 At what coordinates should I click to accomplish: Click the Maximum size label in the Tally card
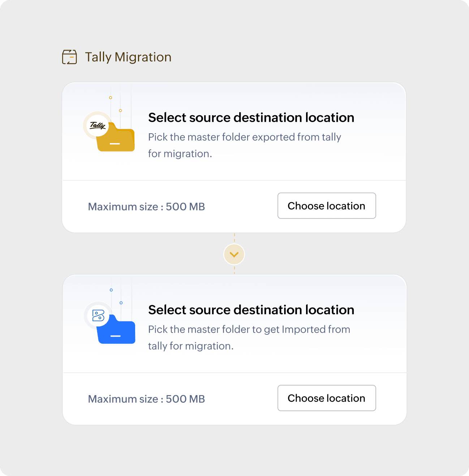coord(146,207)
